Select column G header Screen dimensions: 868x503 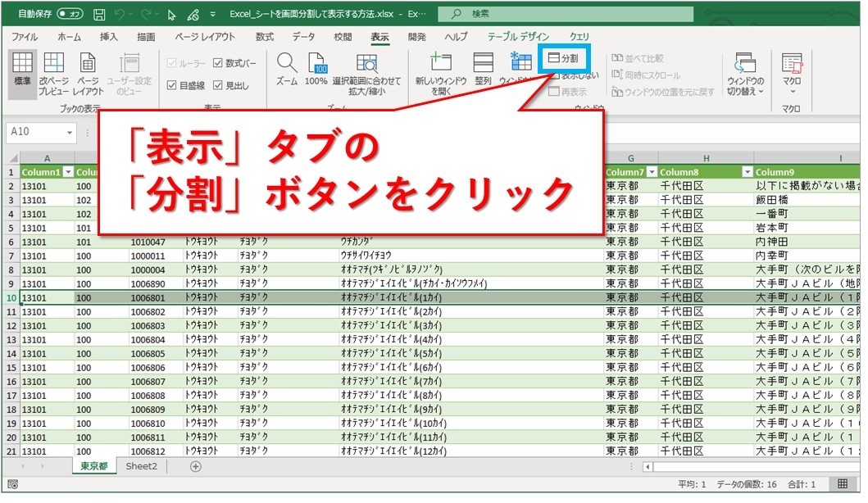pyautogui.click(x=631, y=158)
